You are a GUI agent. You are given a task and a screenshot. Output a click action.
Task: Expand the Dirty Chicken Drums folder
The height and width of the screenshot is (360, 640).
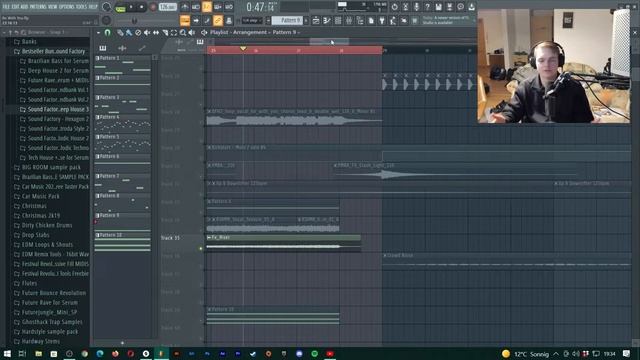(43, 225)
